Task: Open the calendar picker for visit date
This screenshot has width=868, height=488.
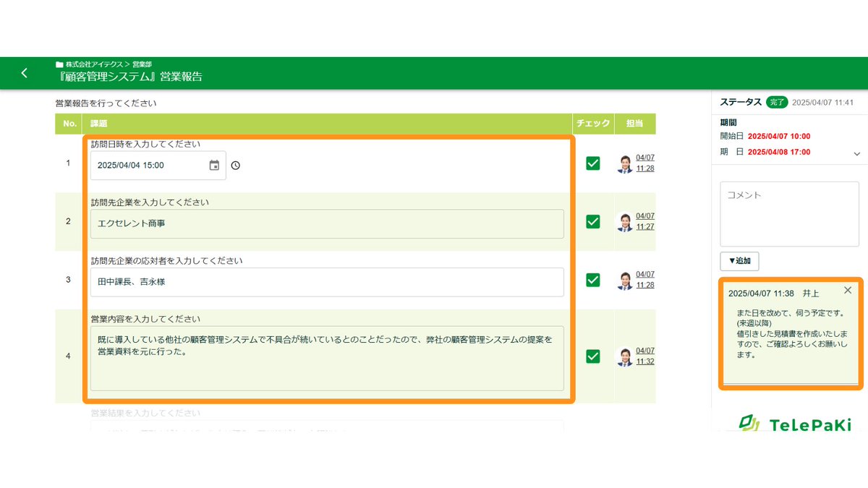Action: (x=214, y=165)
